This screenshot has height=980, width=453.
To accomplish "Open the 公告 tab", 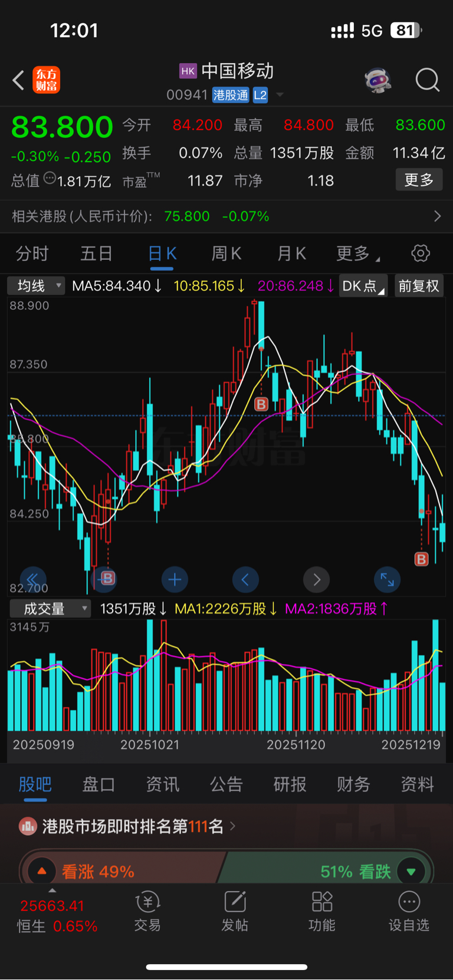I will pyautogui.click(x=226, y=784).
